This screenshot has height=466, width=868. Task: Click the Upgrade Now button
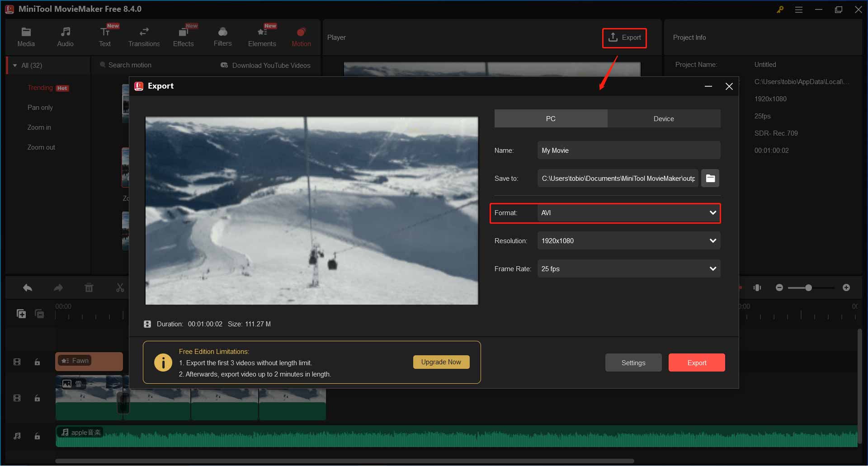click(441, 362)
